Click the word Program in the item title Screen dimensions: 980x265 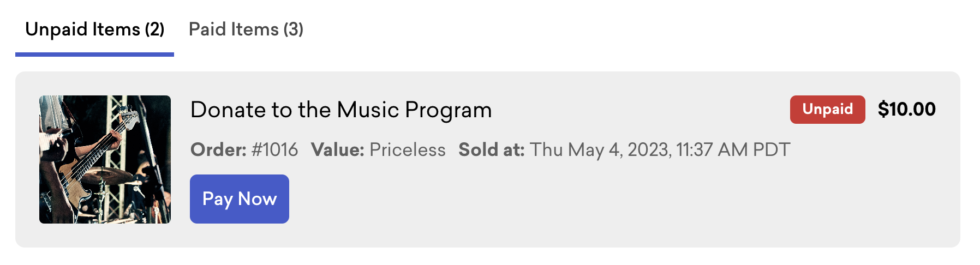tap(448, 110)
